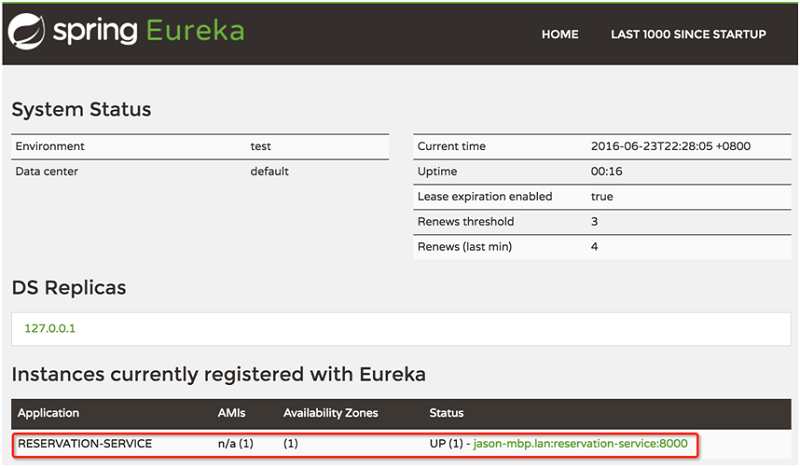The height and width of the screenshot is (468, 800).
Task: Click the Uptime value 00:16
Action: pos(607,171)
